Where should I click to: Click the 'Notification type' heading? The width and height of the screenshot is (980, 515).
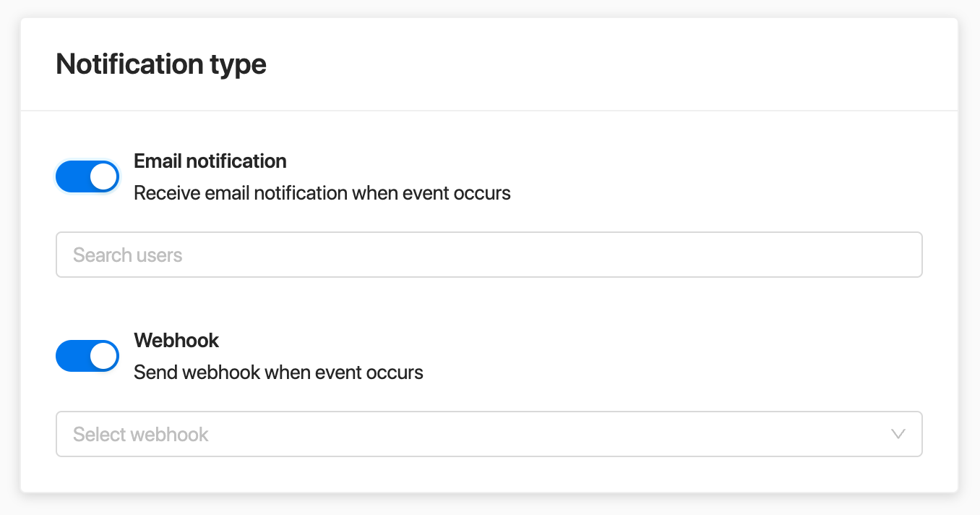[161, 64]
